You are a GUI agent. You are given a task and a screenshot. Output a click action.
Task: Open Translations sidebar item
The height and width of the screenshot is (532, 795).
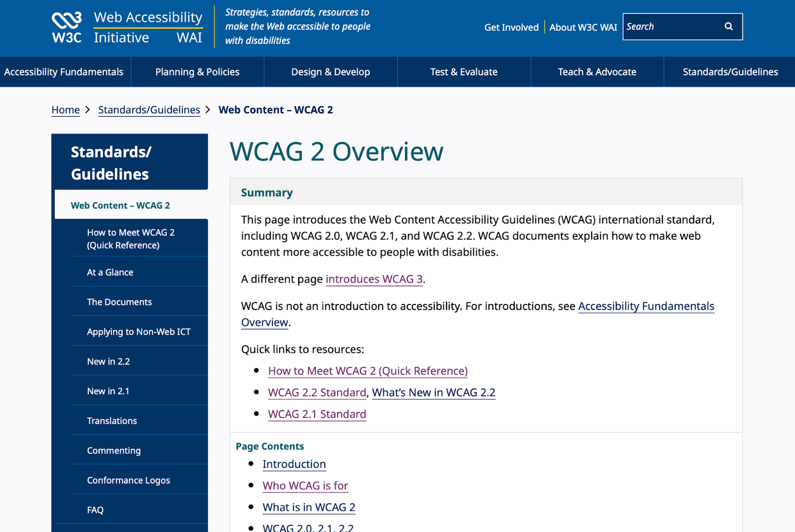tap(139, 421)
